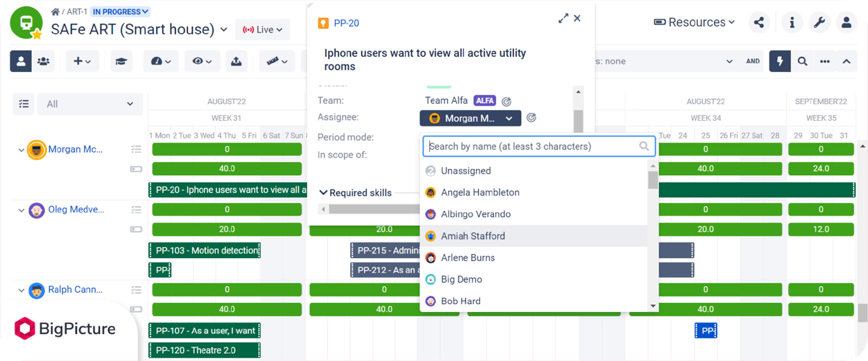Click the capacity battery icon in Oleg's row
Viewport: 868px width, 361px height.
click(x=136, y=229)
